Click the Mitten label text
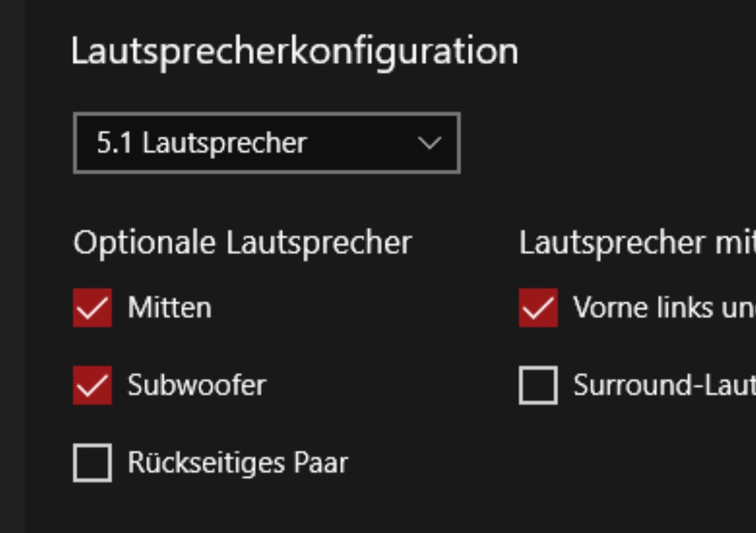This screenshot has width=756, height=533. (169, 308)
